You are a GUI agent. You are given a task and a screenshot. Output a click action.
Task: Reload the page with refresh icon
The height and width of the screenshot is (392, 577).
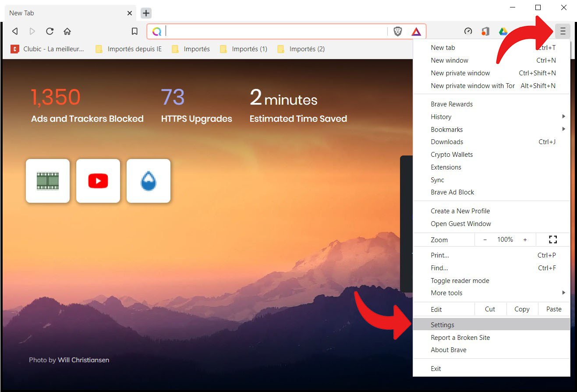50,32
